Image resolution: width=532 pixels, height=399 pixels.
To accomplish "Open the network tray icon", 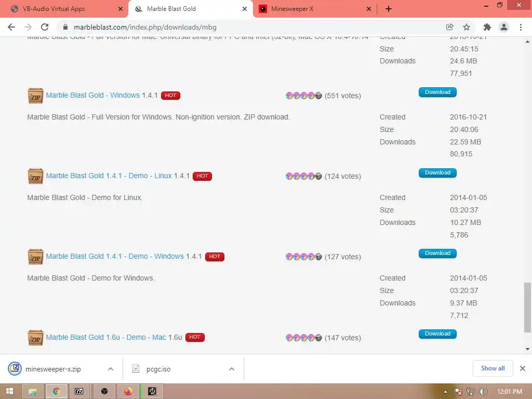I will [471, 392].
